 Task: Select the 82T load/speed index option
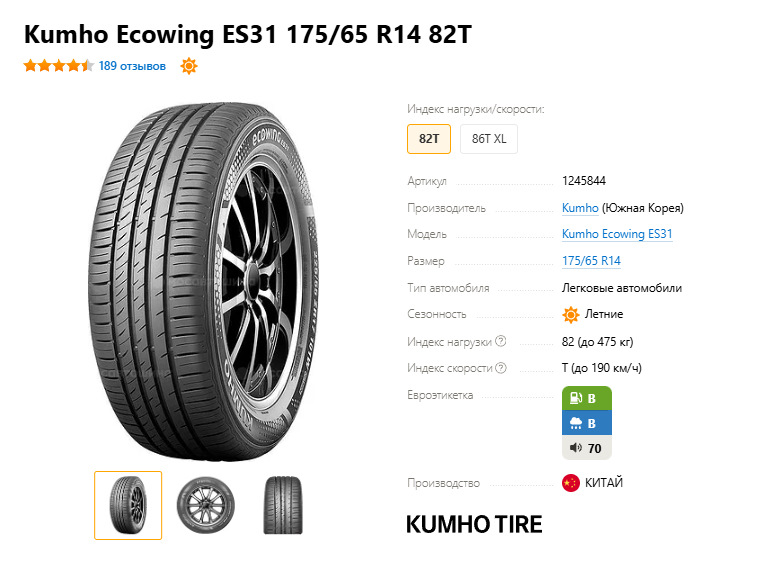[429, 139]
